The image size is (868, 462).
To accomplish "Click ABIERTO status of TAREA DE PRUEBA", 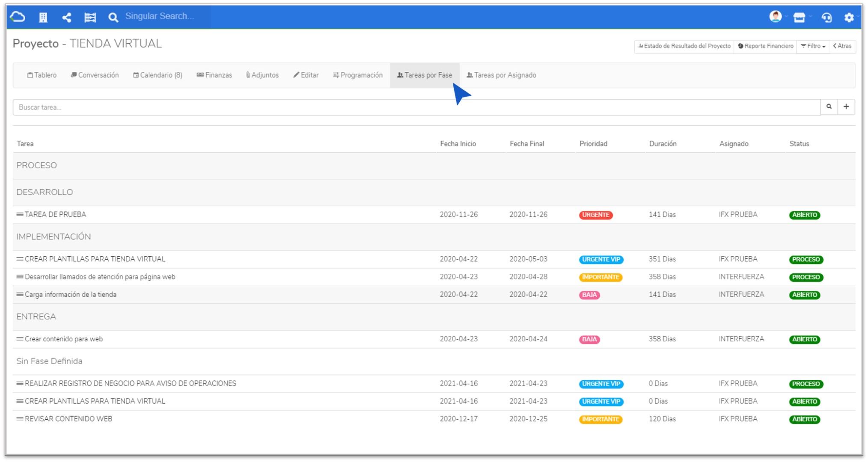I will 805,215.
